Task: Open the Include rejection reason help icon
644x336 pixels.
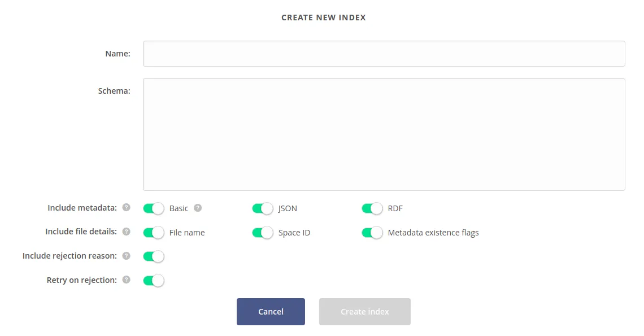Action: coord(126,256)
